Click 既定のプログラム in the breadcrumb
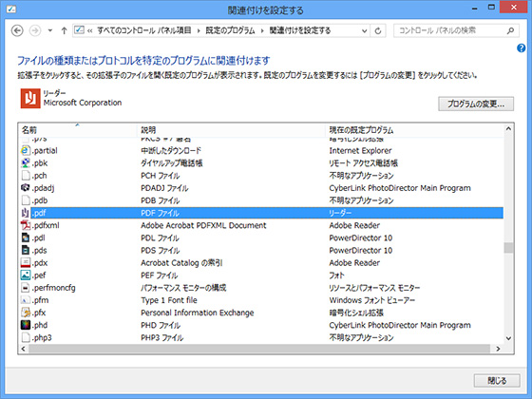532x399 pixels. pyautogui.click(x=230, y=30)
